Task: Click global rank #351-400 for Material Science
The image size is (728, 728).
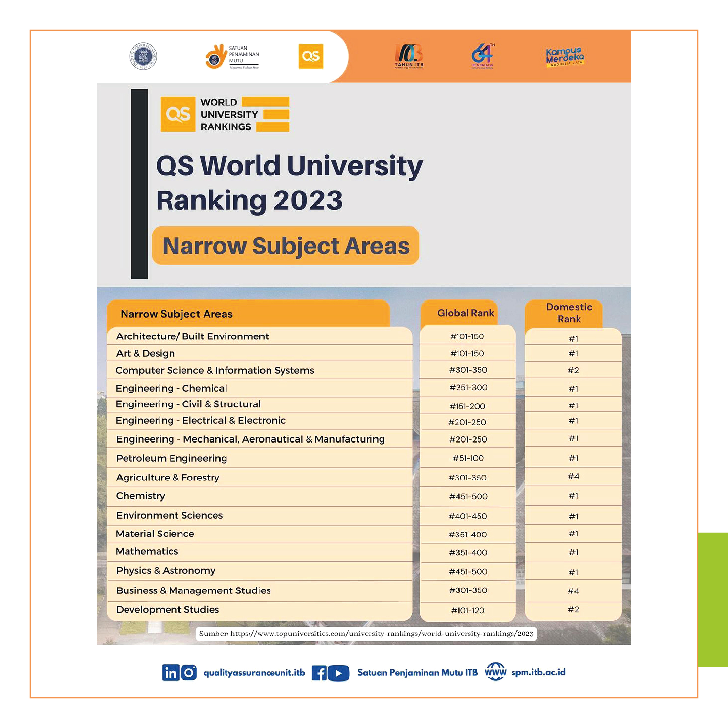Action: click(x=468, y=535)
